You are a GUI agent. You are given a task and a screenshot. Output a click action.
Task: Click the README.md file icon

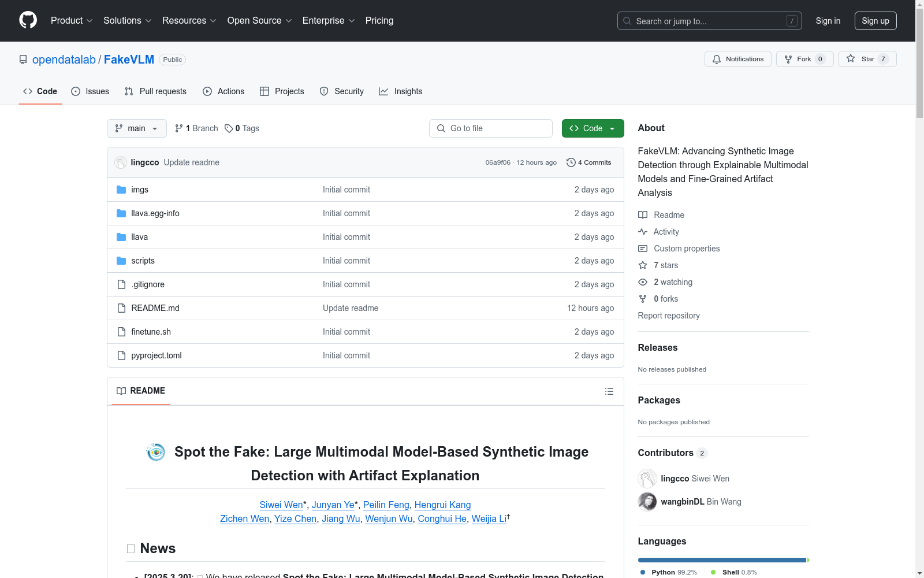click(x=121, y=308)
